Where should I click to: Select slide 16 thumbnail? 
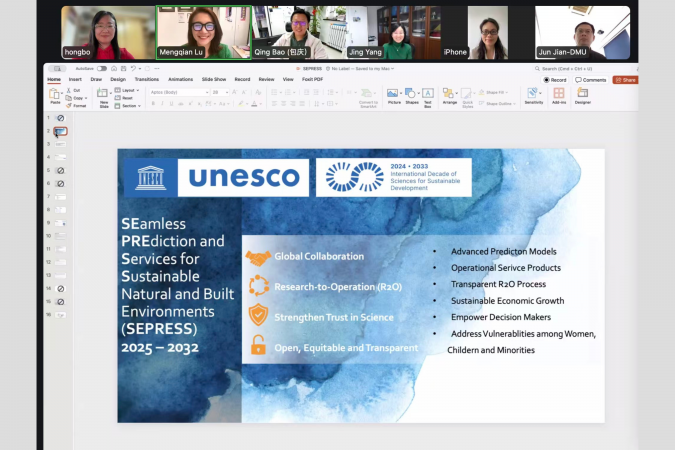coord(61,315)
